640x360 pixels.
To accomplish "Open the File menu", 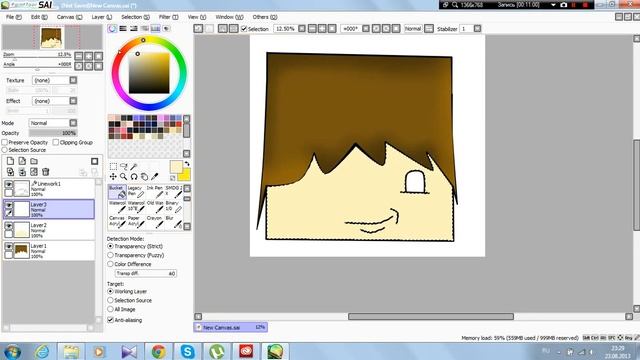I will coord(13,17).
